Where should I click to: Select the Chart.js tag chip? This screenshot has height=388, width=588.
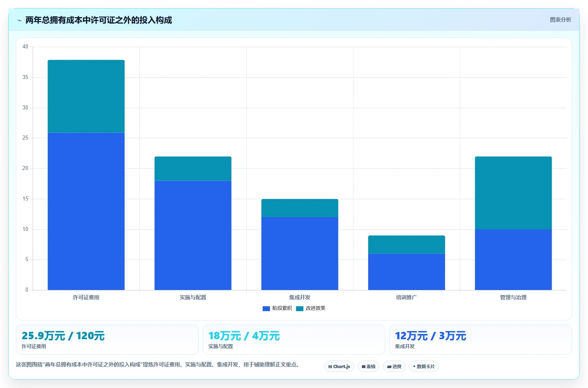pos(339,366)
